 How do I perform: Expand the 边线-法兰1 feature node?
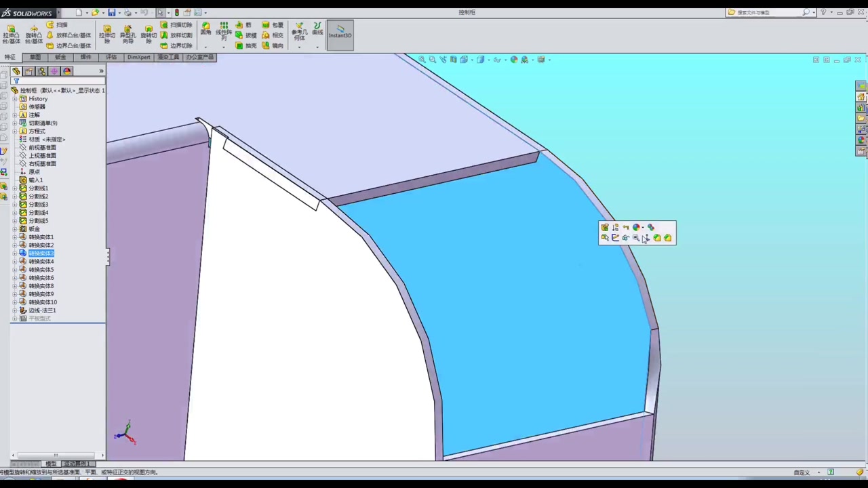[x=15, y=310]
